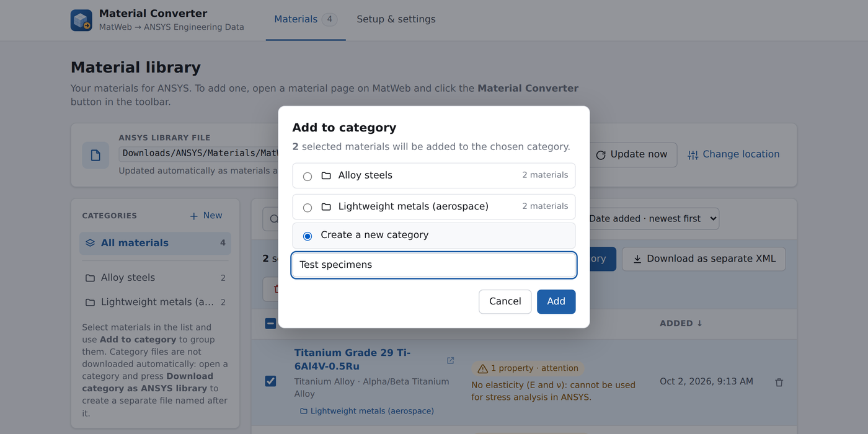This screenshot has width=868, height=434.
Task: Sort by the ADDED column header
Action: [x=681, y=323]
